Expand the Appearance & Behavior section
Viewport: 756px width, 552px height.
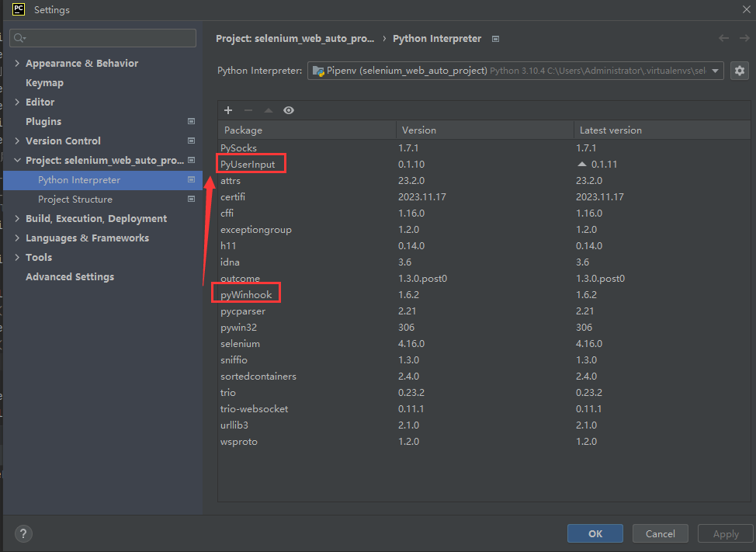click(18, 64)
